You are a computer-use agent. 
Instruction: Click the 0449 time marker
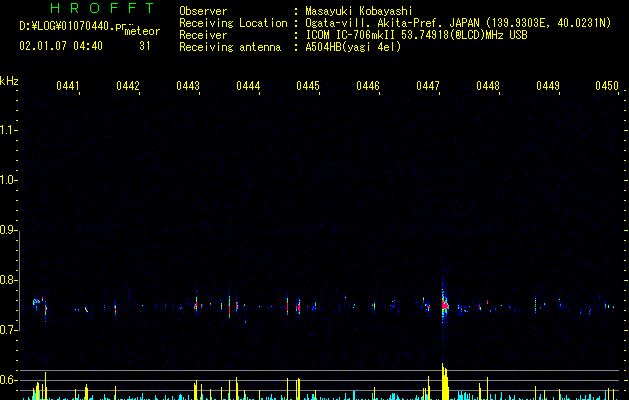(548, 86)
